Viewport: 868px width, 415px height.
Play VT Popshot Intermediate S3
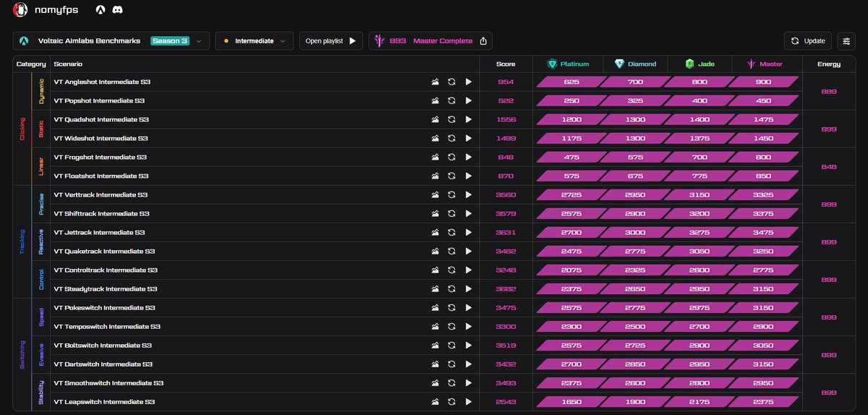click(468, 100)
